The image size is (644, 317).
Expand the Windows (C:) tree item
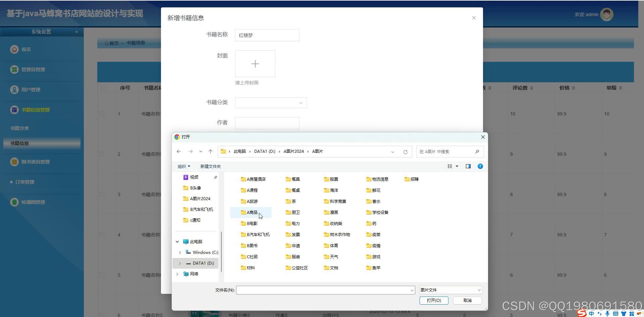[180, 252]
